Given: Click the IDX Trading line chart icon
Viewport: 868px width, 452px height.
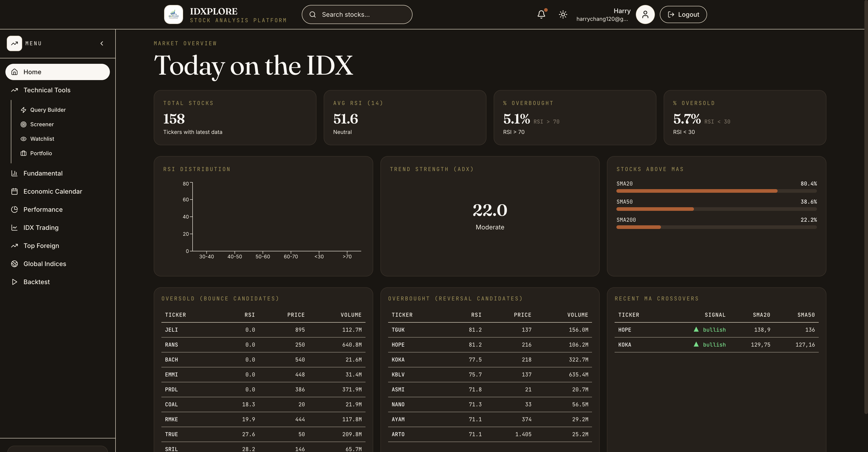Looking at the screenshot, I should tap(14, 228).
